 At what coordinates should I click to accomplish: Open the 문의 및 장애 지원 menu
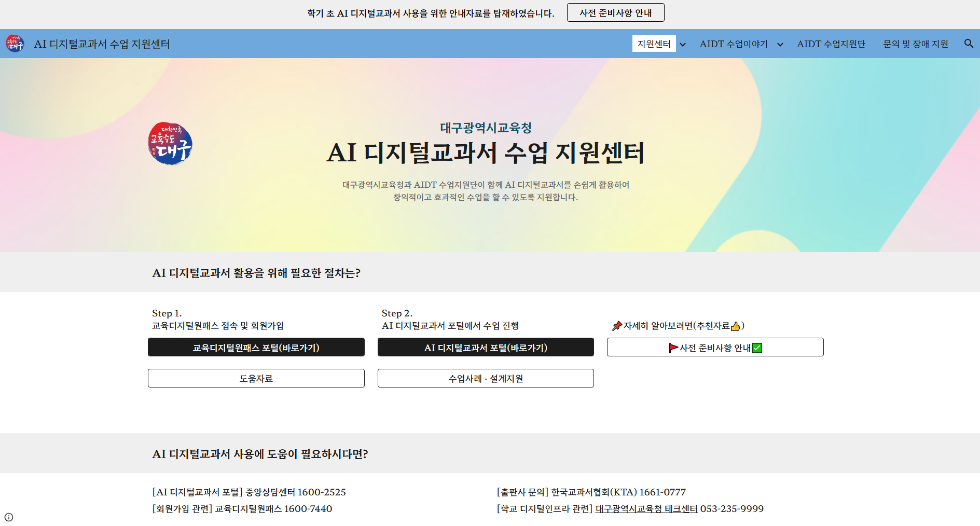[x=916, y=44]
